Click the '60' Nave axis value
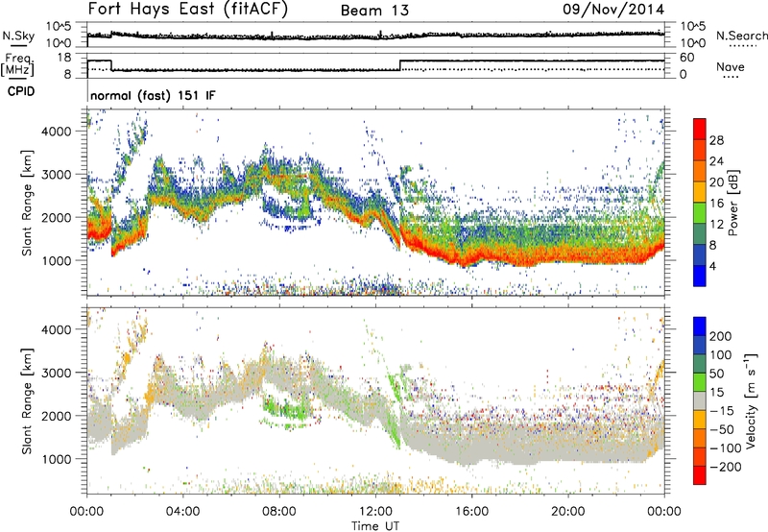 point(686,58)
